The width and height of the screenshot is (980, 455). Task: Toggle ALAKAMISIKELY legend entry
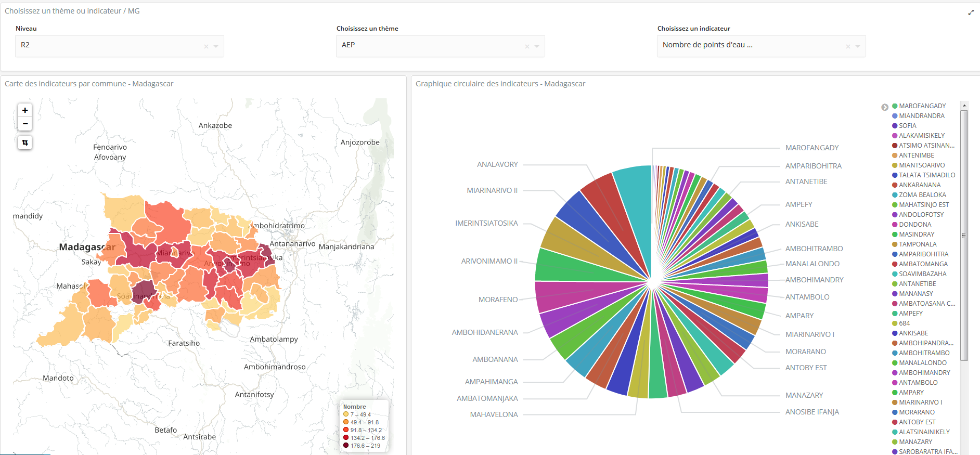click(x=918, y=136)
